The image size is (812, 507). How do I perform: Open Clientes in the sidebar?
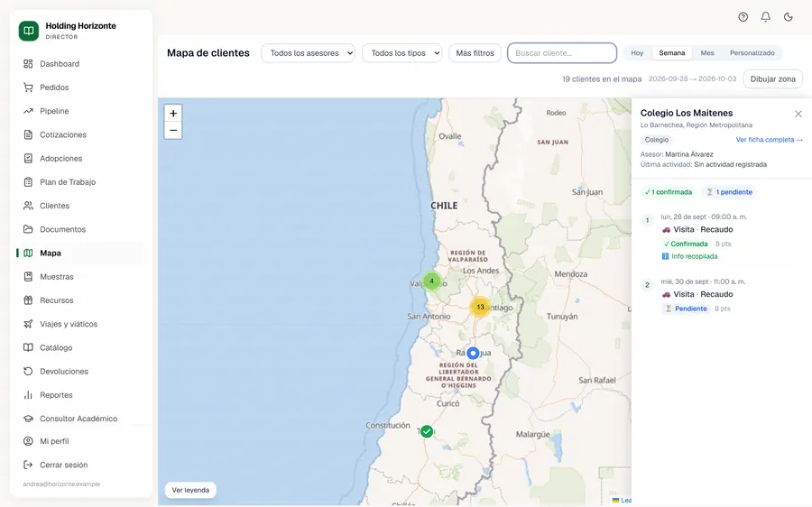click(54, 206)
